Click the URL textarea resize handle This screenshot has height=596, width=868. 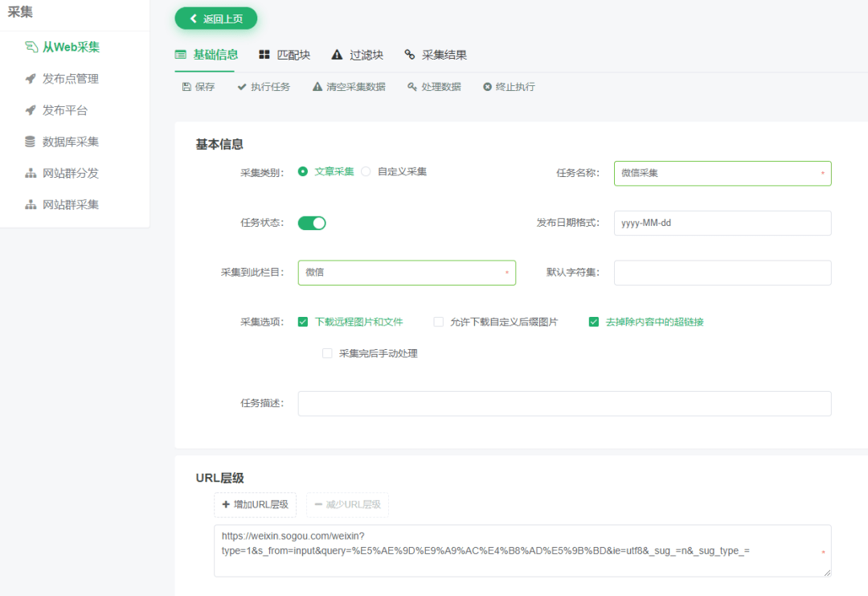coord(827,573)
